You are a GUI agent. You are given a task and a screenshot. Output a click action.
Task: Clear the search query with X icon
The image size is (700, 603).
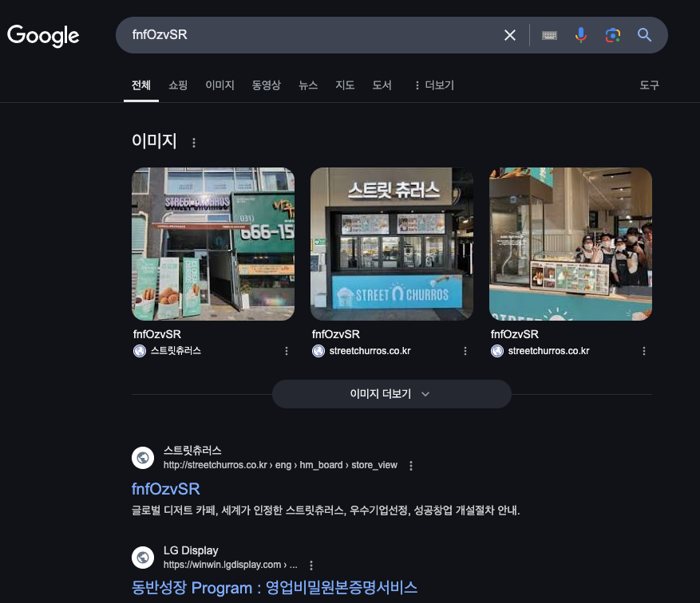(510, 35)
